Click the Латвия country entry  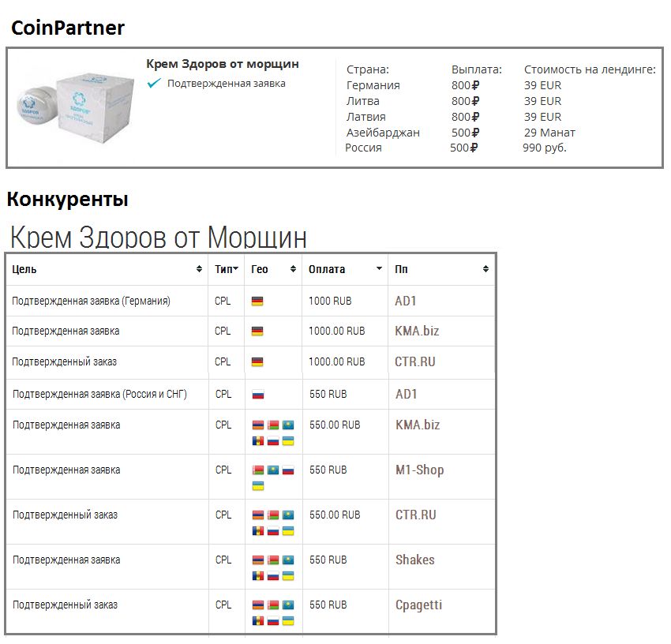365,117
